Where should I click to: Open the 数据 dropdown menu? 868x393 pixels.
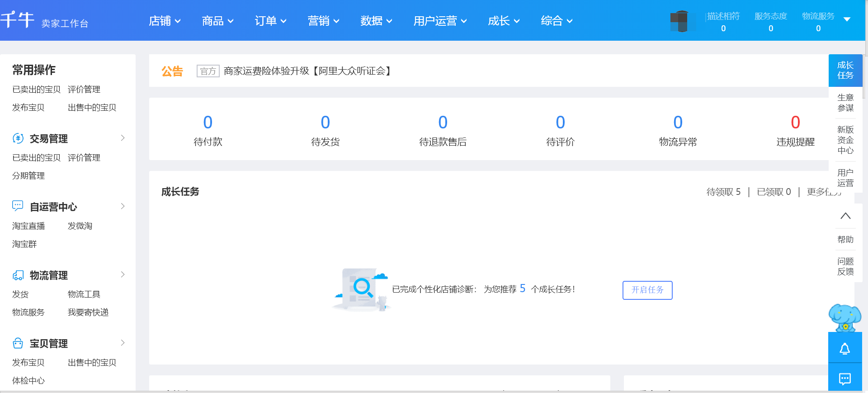(x=376, y=21)
